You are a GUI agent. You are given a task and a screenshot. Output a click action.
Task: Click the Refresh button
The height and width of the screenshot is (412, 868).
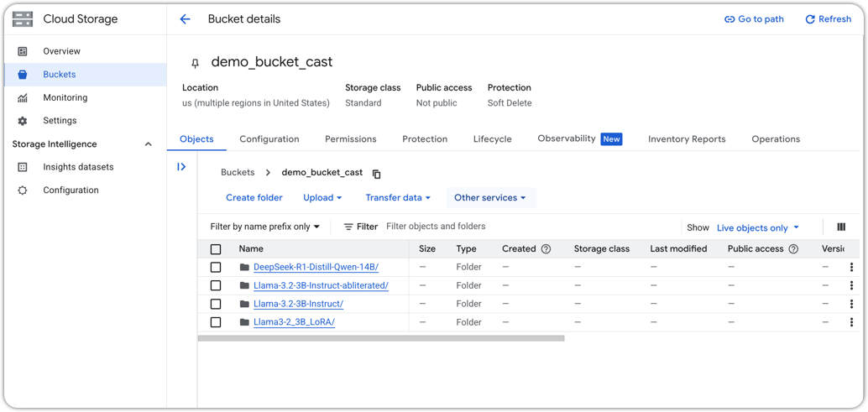click(x=829, y=19)
